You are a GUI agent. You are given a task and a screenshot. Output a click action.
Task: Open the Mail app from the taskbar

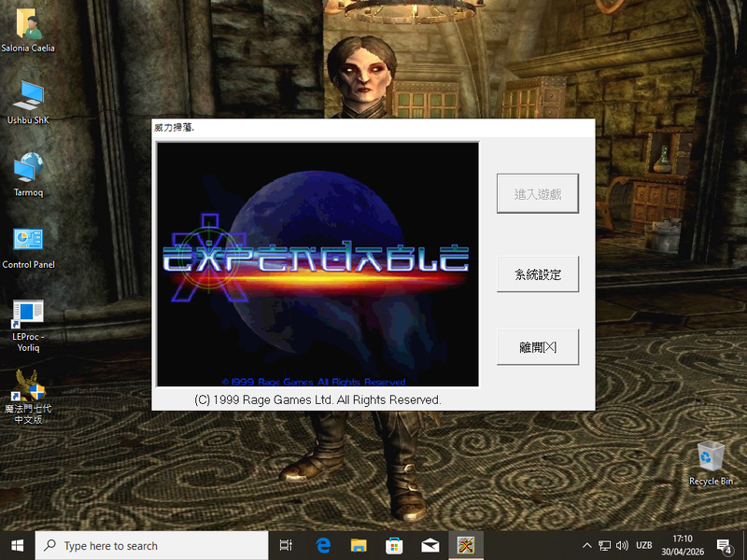[x=430, y=546]
